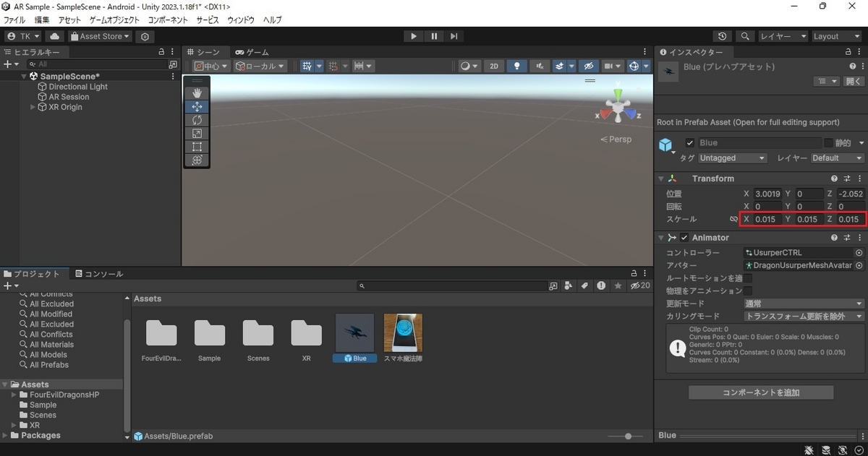
Task: Toggle the Animator component checkbox
Action: [x=684, y=238]
